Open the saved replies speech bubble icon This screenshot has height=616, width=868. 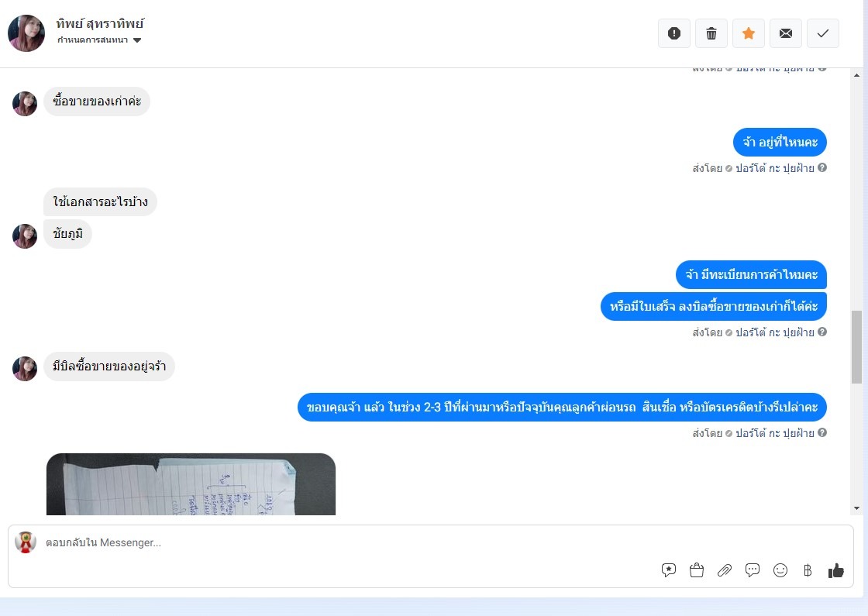pyautogui.click(x=669, y=570)
